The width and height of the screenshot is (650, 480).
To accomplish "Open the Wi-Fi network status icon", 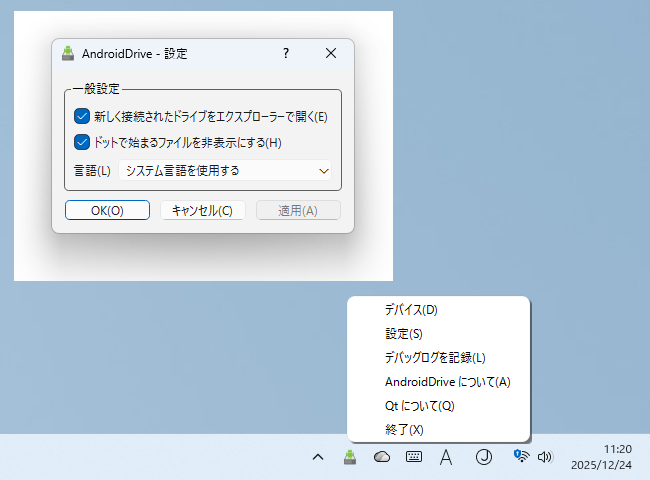I will click(521, 456).
